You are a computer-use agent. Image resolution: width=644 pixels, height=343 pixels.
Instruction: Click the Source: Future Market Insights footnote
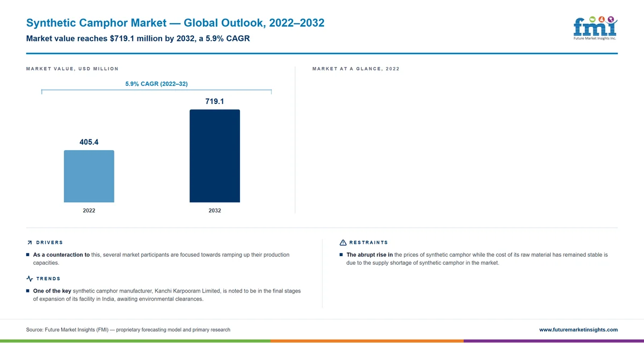tap(128, 330)
